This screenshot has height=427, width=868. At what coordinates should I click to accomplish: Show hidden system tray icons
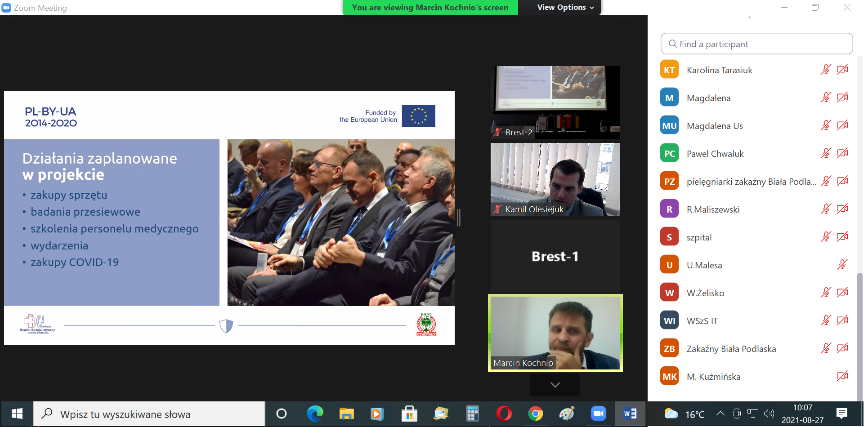click(x=720, y=414)
